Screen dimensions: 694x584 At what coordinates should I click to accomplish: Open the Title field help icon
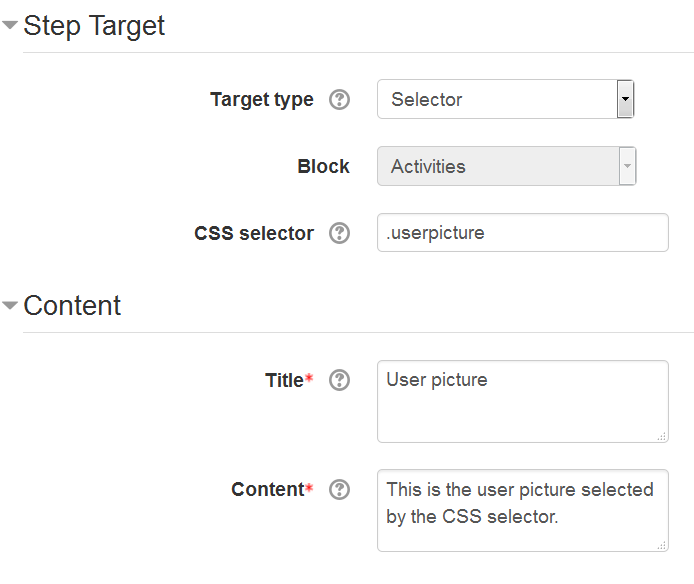pyautogui.click(x=339, y=380)
